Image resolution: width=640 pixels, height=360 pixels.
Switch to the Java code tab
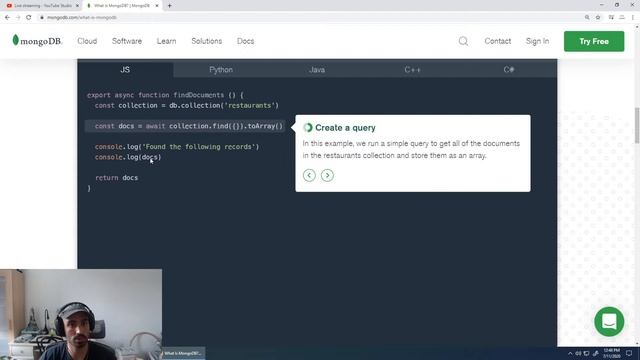[x=317, y=70]
